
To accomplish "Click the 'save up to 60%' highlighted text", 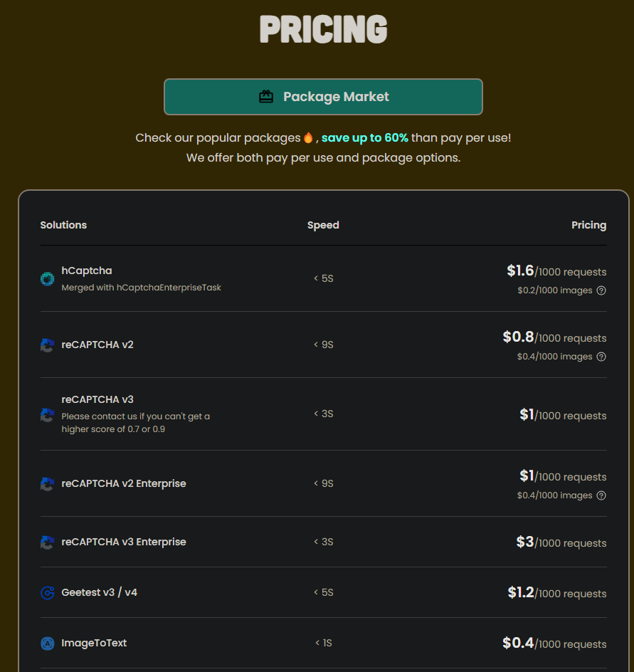I will [x=364, y=137].
